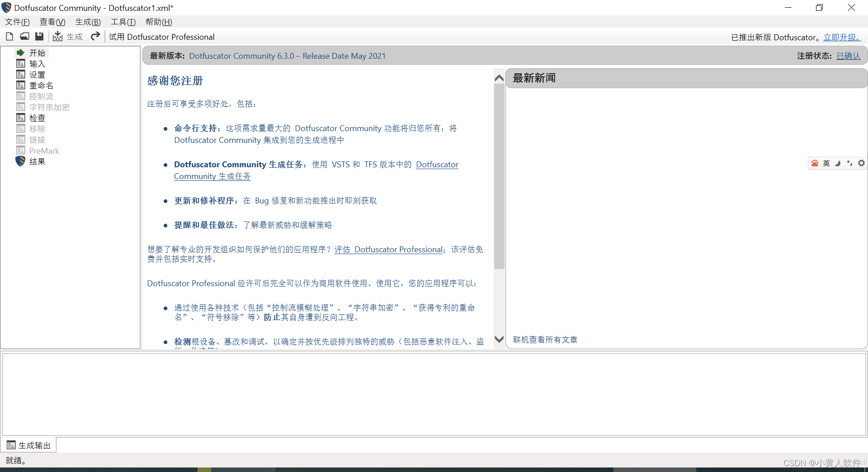Click the New project toolbar icon
The height and width of the screenshot is (472, 868).
pos(9,37)
